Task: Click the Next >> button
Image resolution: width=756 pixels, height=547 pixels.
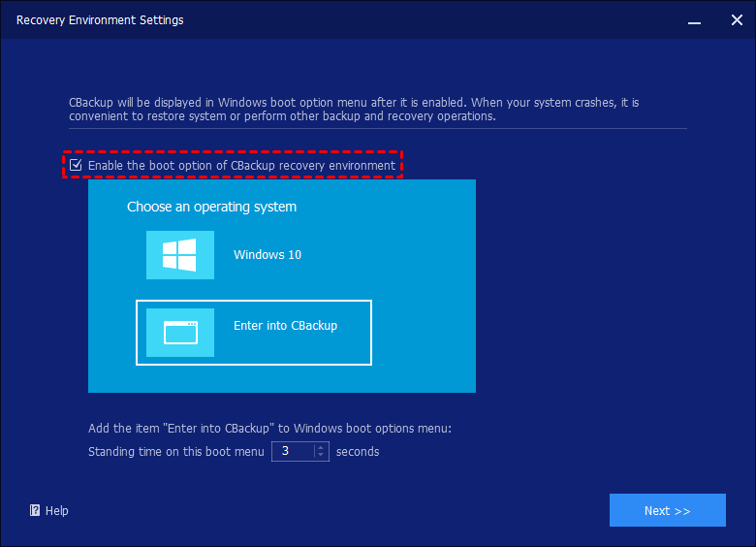Action: pos(667,510)
